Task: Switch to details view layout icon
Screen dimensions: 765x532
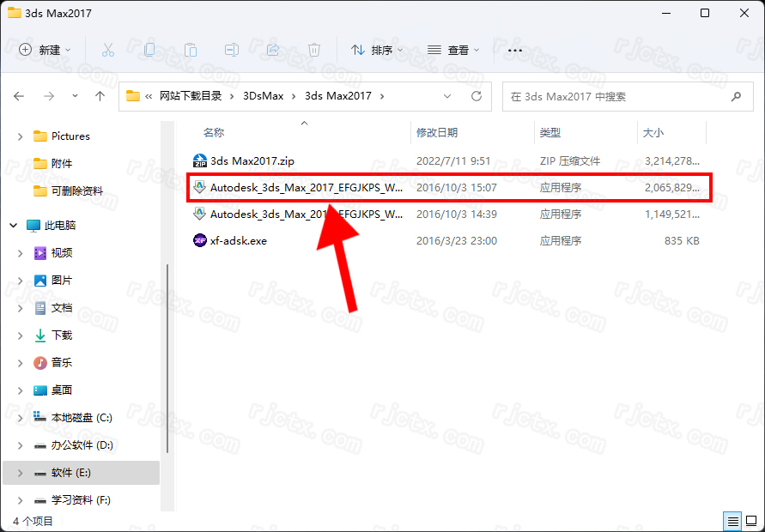Action: 732,521
